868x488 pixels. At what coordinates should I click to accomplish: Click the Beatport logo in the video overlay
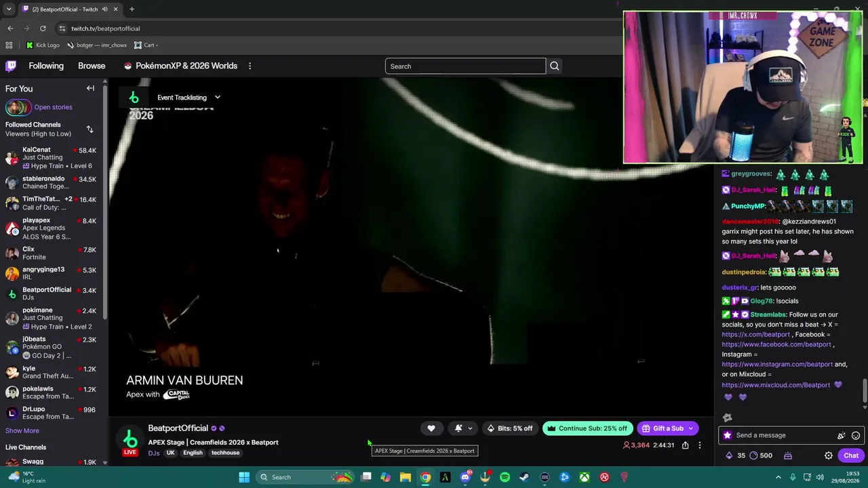click(134, 98)
